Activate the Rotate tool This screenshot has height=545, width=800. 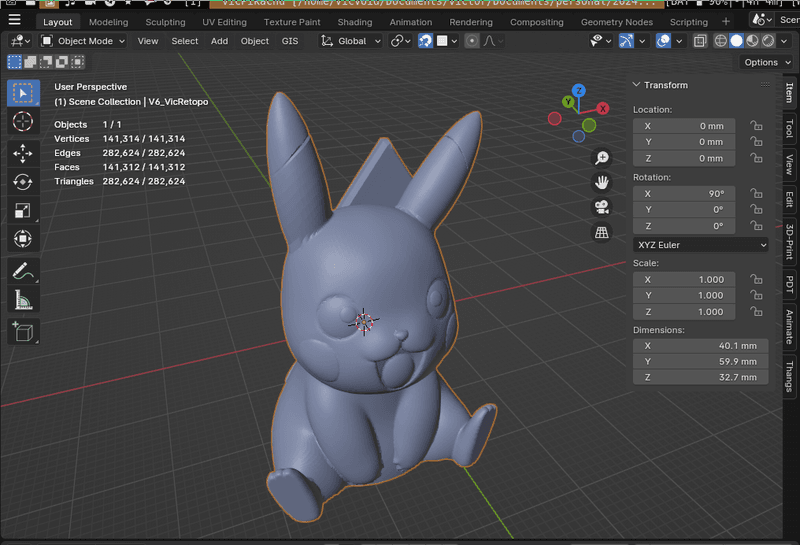click(22, 181)
